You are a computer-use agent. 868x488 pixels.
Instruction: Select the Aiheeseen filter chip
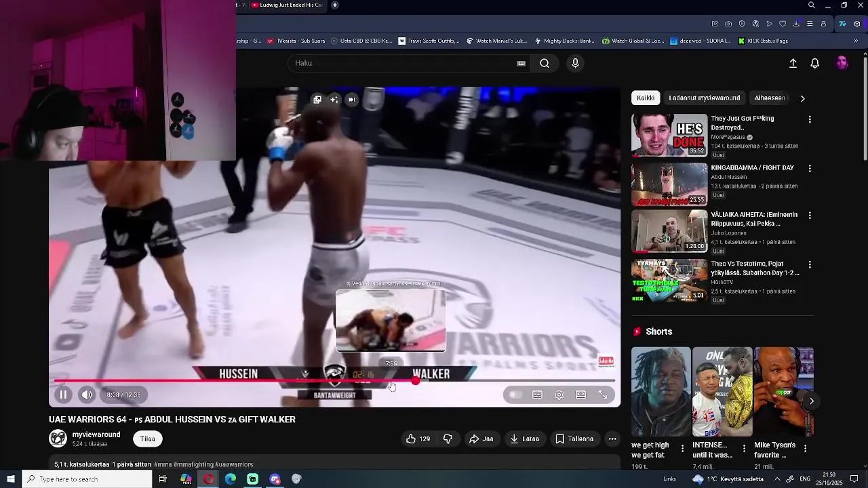[x=770, y=98]
